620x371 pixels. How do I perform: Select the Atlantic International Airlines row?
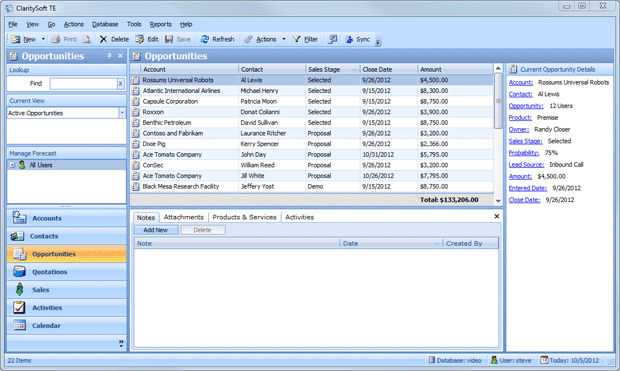coord(312,91)
